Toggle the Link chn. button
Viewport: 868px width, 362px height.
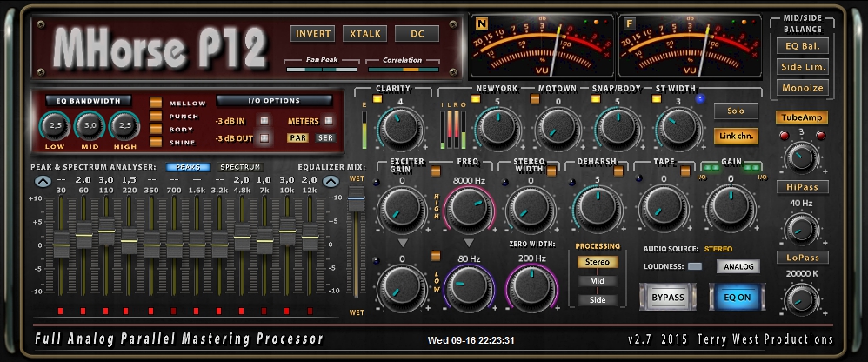[736, 136]
